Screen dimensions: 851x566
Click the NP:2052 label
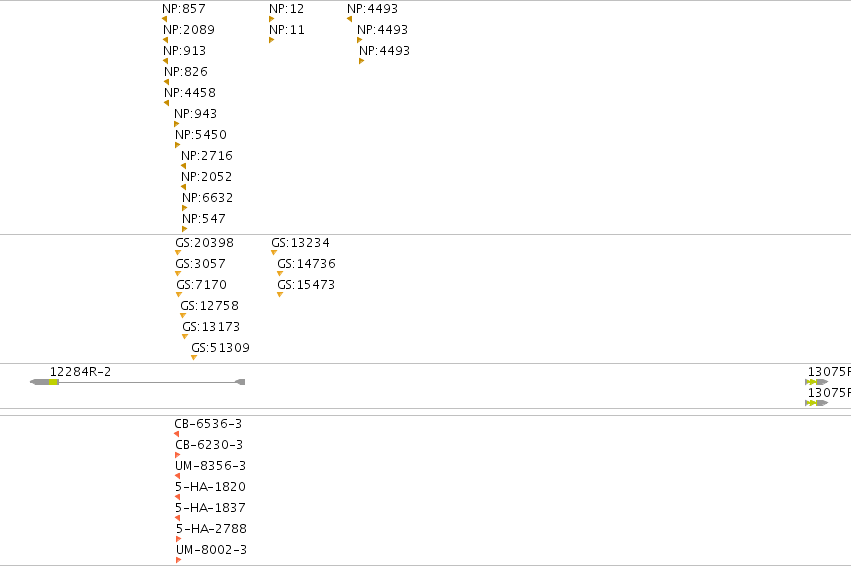207,176
